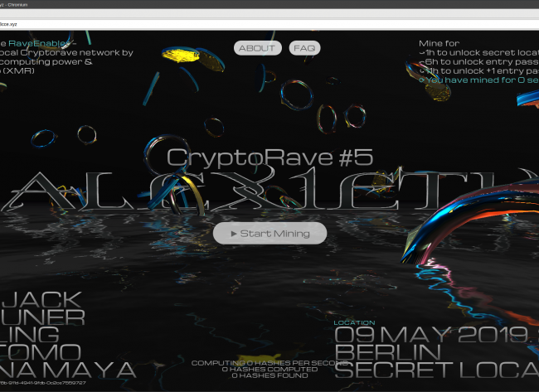The image size is (539, 392).
Task: Click the UNER lineup name
Action: (42, 317)
